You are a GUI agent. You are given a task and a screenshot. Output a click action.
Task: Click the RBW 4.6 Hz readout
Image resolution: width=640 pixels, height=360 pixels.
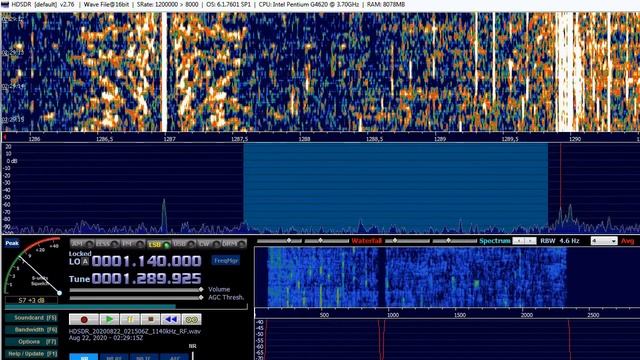(x=560, y=241)
